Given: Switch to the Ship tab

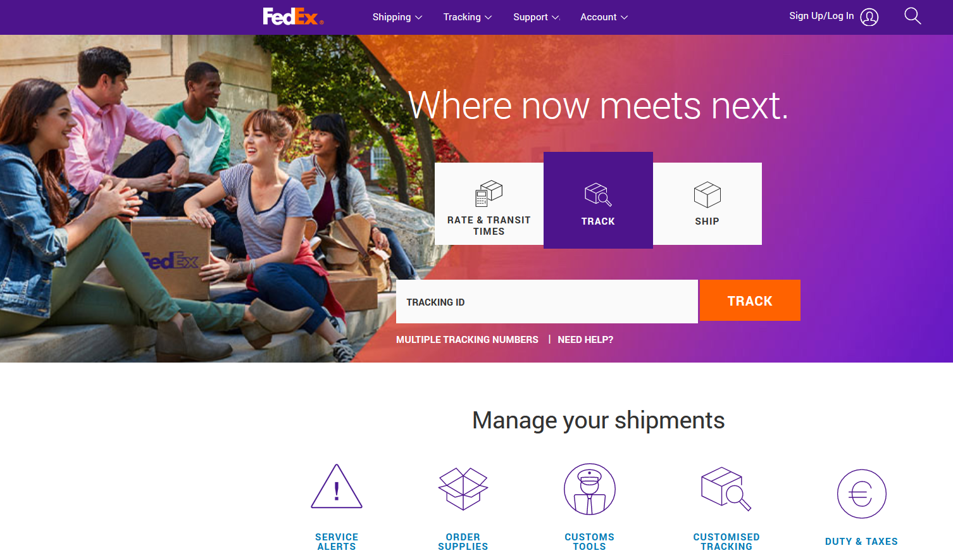Looking at the screenshot, I should click(x=707, y=204).
